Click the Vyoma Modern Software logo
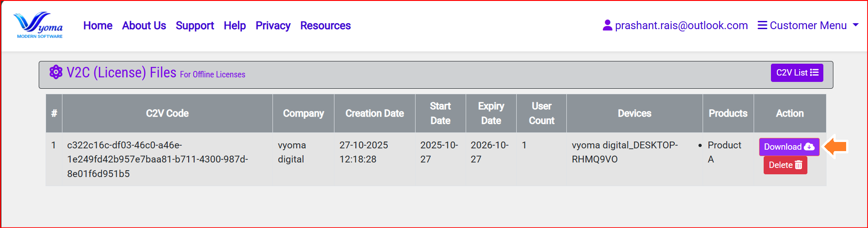 click(x=38, y=25)
